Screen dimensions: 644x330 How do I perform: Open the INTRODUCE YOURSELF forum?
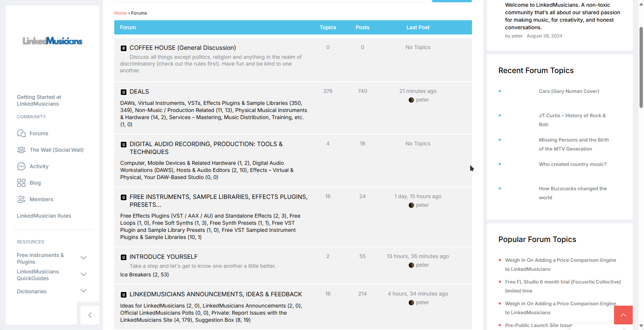pos(164,257)
